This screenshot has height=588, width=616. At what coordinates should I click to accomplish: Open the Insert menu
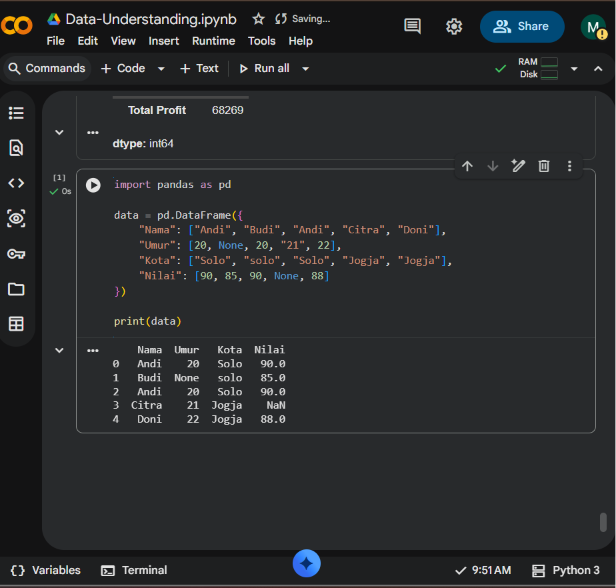click(x=163, y=41)
